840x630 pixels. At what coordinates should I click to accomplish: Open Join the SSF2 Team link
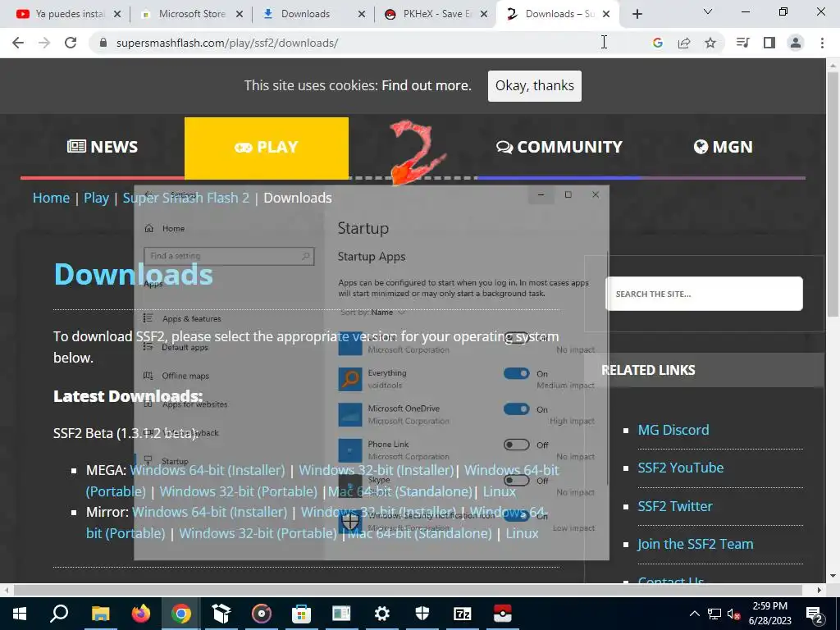[696, 545]
